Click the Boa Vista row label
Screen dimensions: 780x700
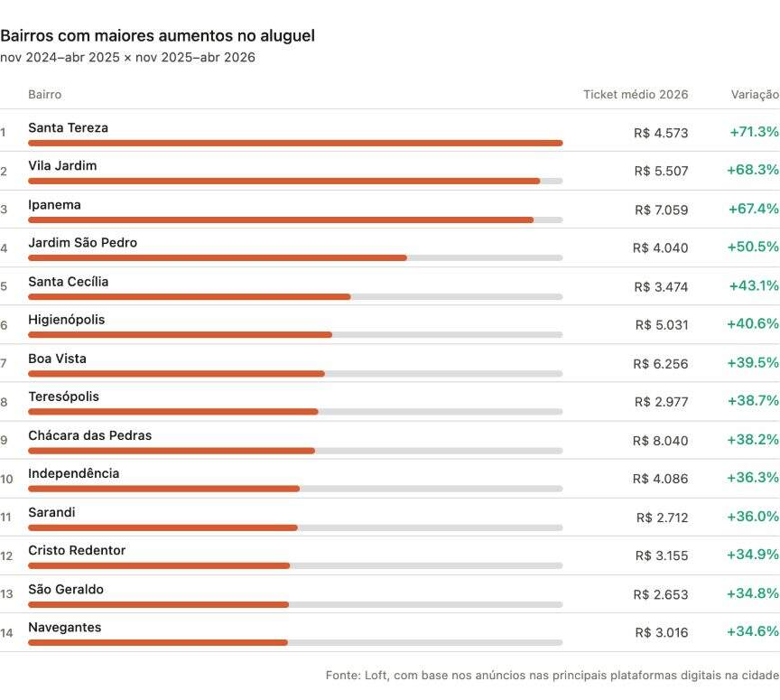click(57, 359)
